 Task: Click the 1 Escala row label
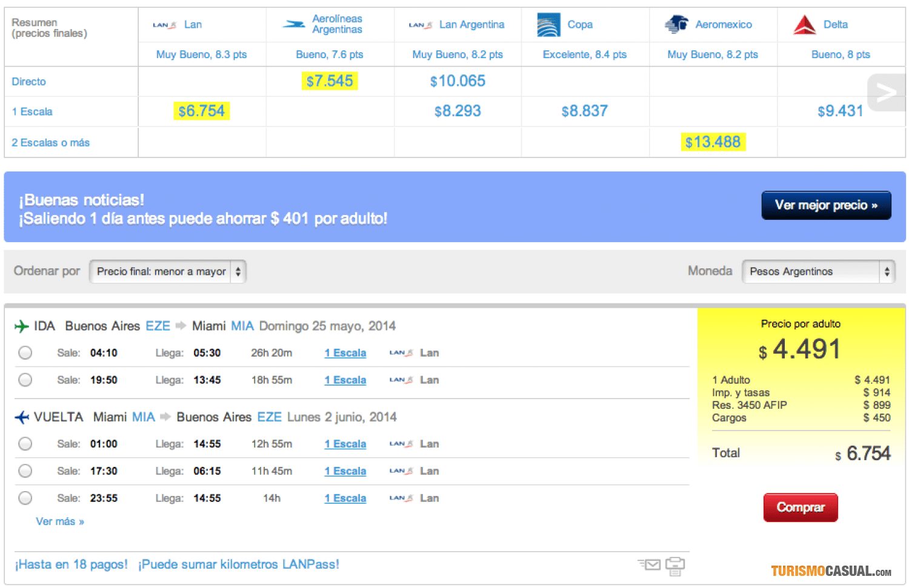(x=32, y=112)
